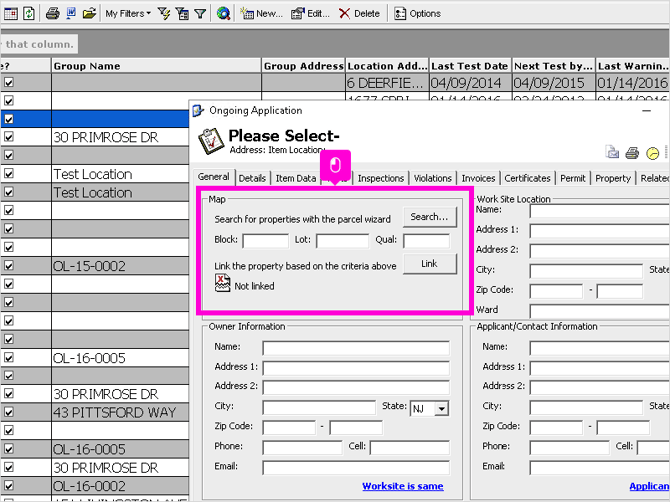Select the 04/09/2014 last test date cell
Screen dimensions: 670x502
click(x=470, y=82)
